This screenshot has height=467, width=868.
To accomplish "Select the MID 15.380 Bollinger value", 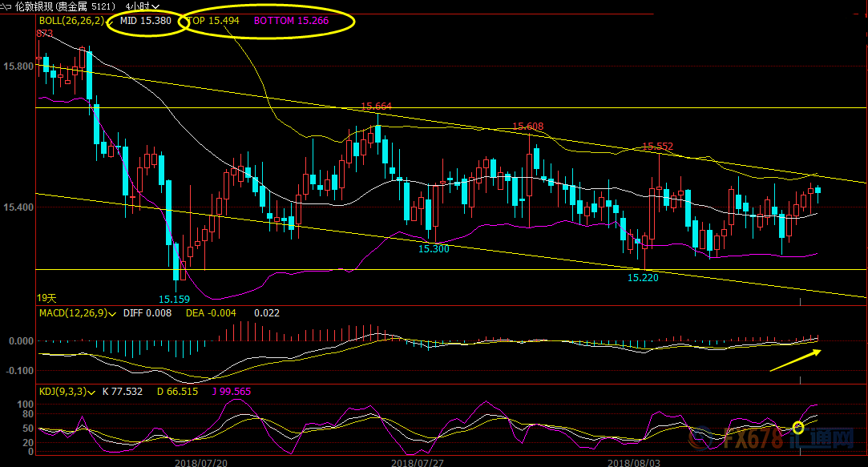I will tap(146, 21).
